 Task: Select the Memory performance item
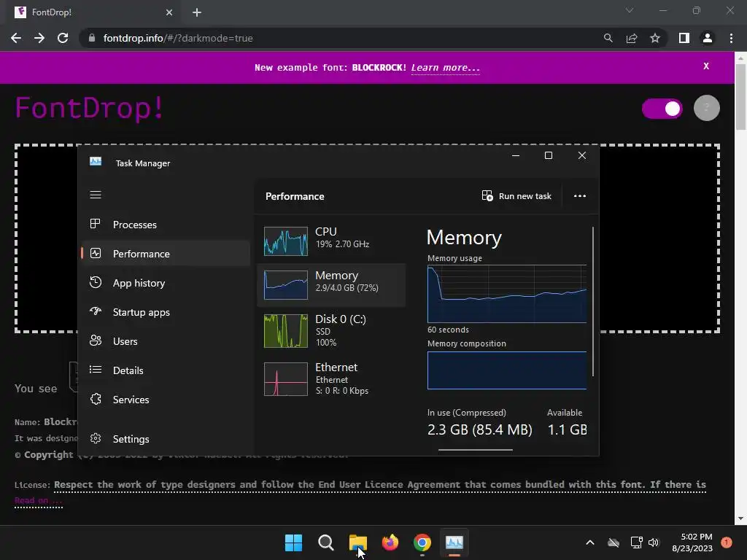coord(331,285)
